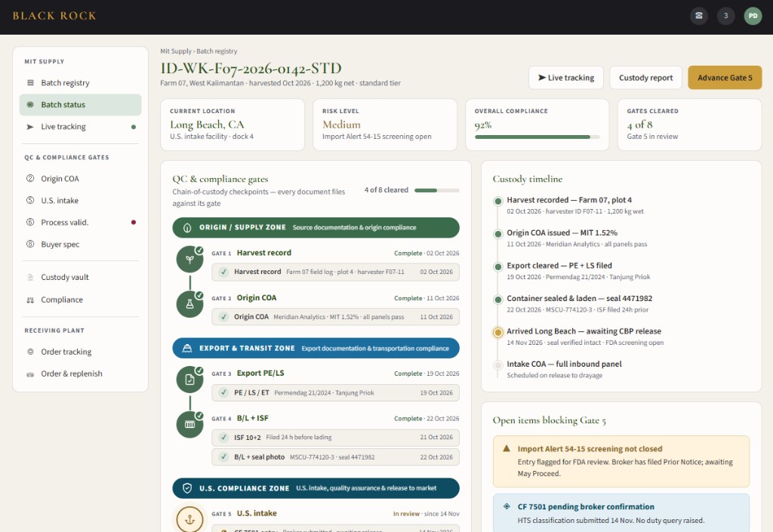773x532 pixels.
Task: Click the red dot beside Process valid.
Action: point(134,222)
